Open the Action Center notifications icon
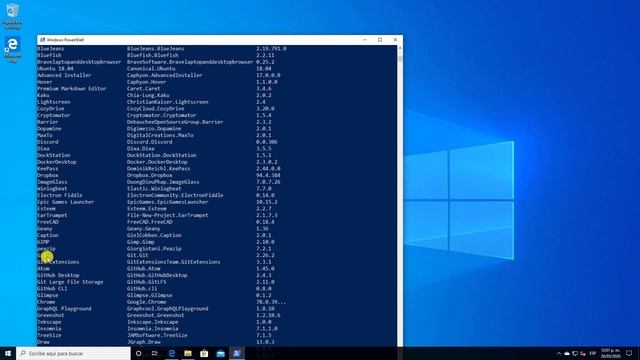This screenshot has width=640, height=360. tap(629, 353)
